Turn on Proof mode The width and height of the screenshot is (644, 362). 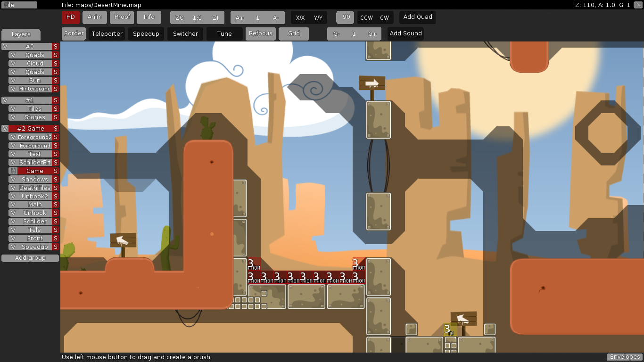coord(122,17)
